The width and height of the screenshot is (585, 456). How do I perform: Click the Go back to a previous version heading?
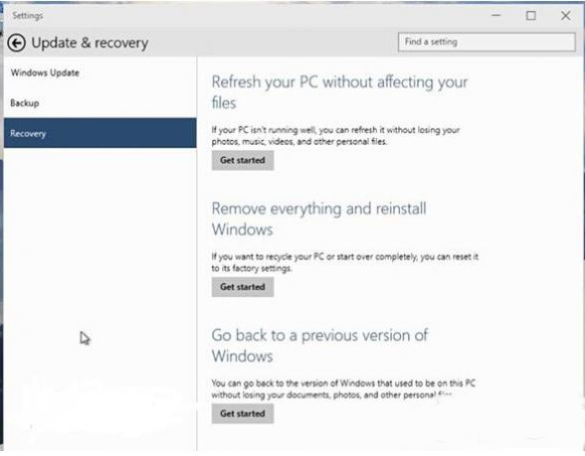pos(320,346)
